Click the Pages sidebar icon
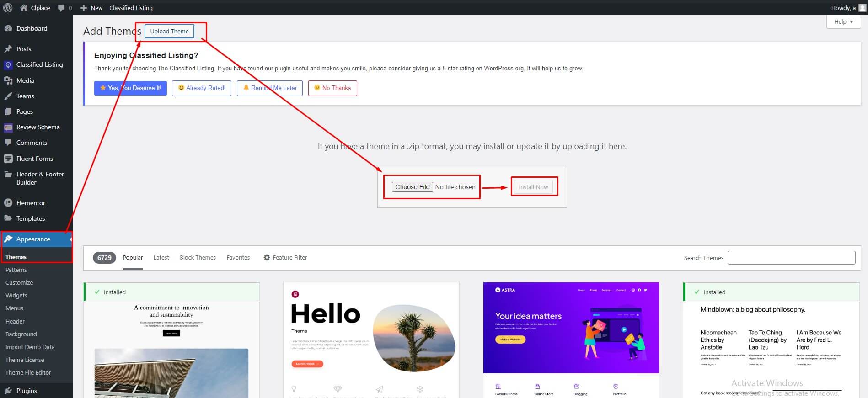Image resolution: width=868 pixels, height=398 pixels. pos(8,111)
